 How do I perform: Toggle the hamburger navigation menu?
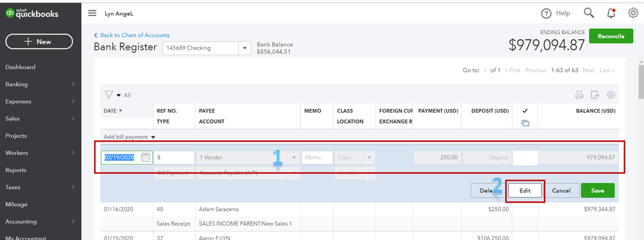click(92, 13)
